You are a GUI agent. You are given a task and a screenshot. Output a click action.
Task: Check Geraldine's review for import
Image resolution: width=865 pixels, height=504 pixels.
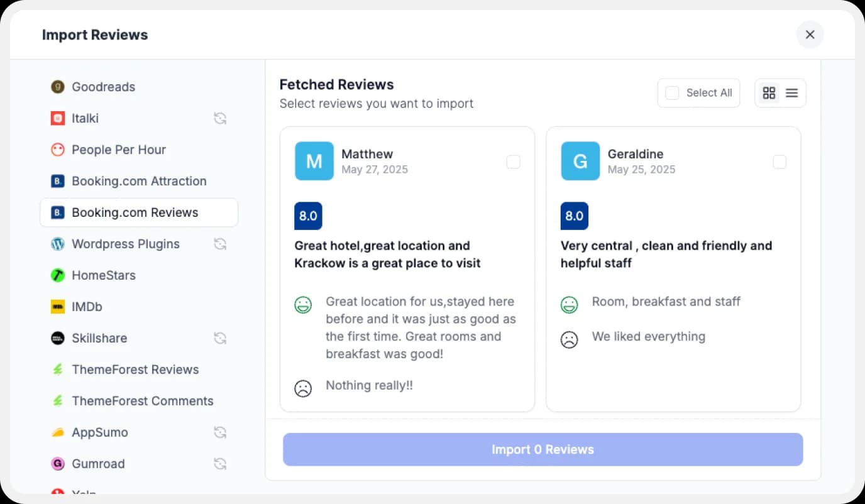[780, 162]
